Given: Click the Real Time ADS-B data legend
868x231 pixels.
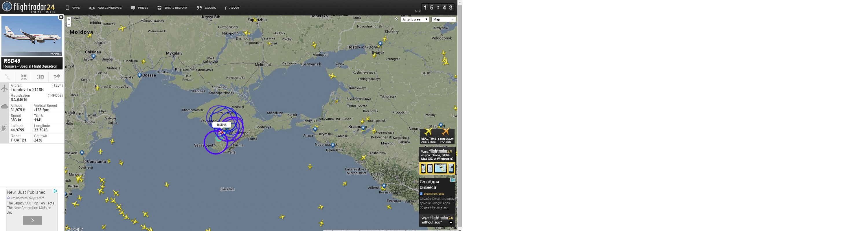Looking at the screenshot, I should 428,136.
